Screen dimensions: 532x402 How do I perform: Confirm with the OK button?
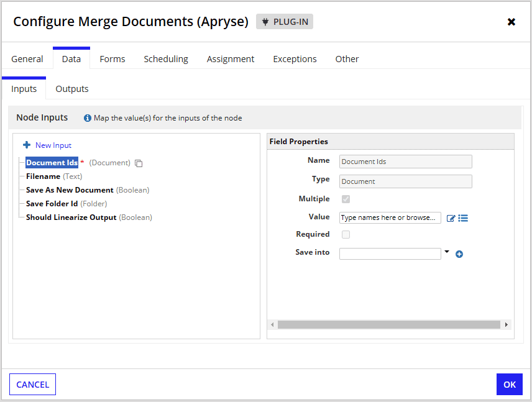pos(509,385)
